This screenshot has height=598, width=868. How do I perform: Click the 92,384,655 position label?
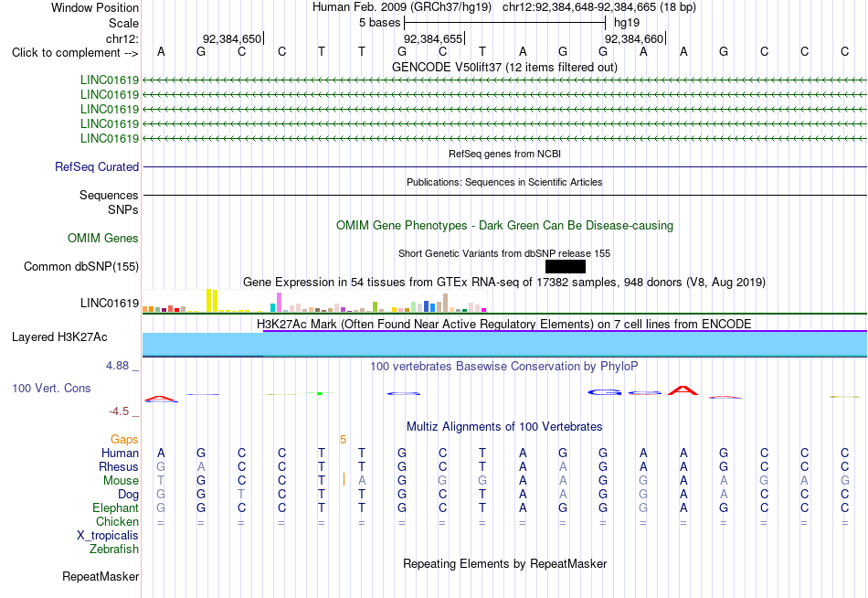coord(433,38)
